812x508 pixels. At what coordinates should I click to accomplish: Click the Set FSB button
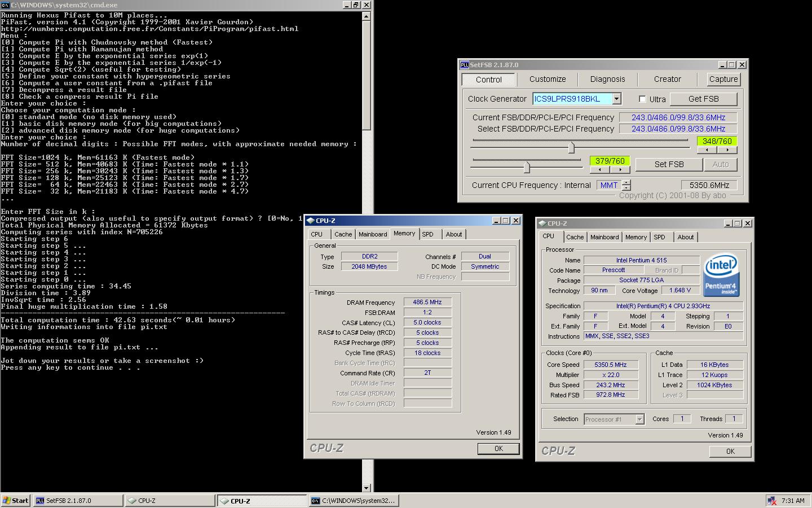point(669,164)
